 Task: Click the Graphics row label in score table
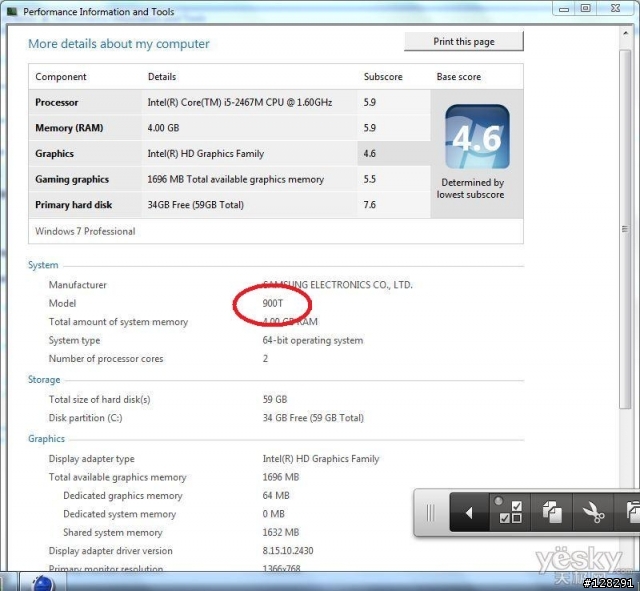(x=54, y=154)
